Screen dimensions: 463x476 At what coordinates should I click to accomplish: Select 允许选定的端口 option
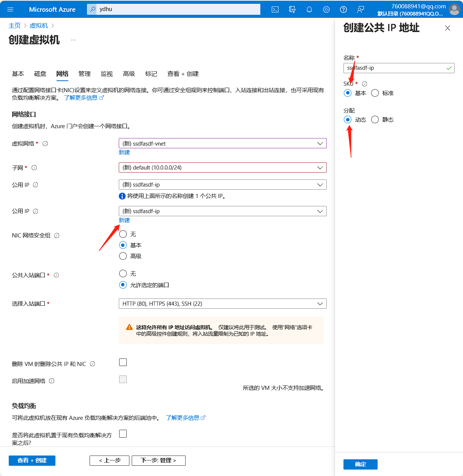click(x=123, y=285)
